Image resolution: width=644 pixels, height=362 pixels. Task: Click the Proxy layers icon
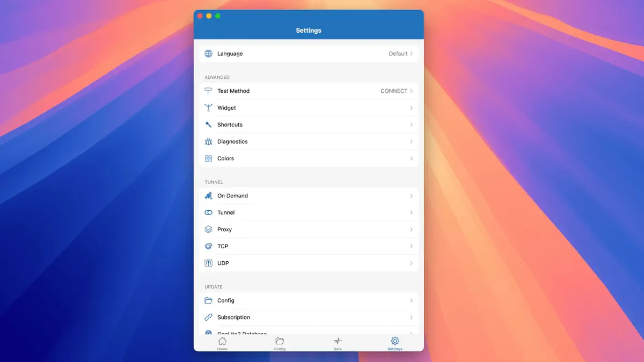coord(208,230)
